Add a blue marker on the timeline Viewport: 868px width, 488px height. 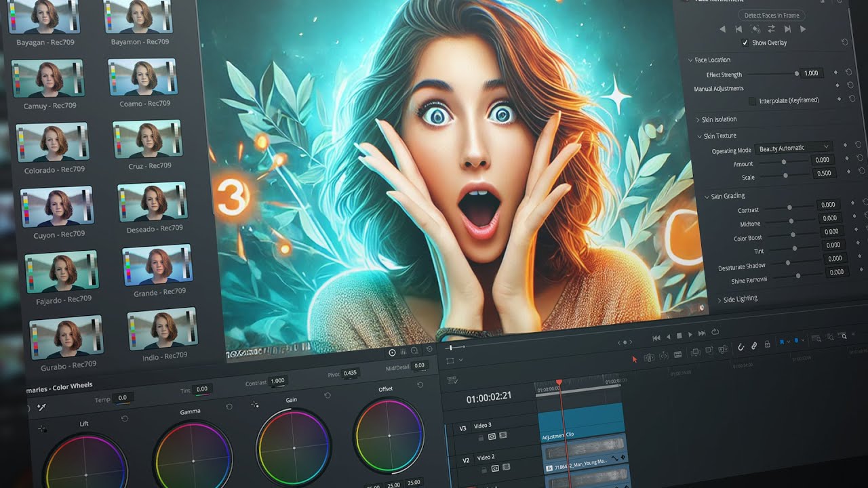tap(796, 340)
